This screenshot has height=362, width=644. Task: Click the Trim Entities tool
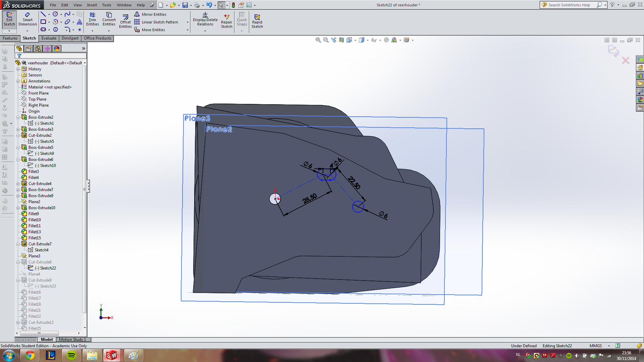92,19
